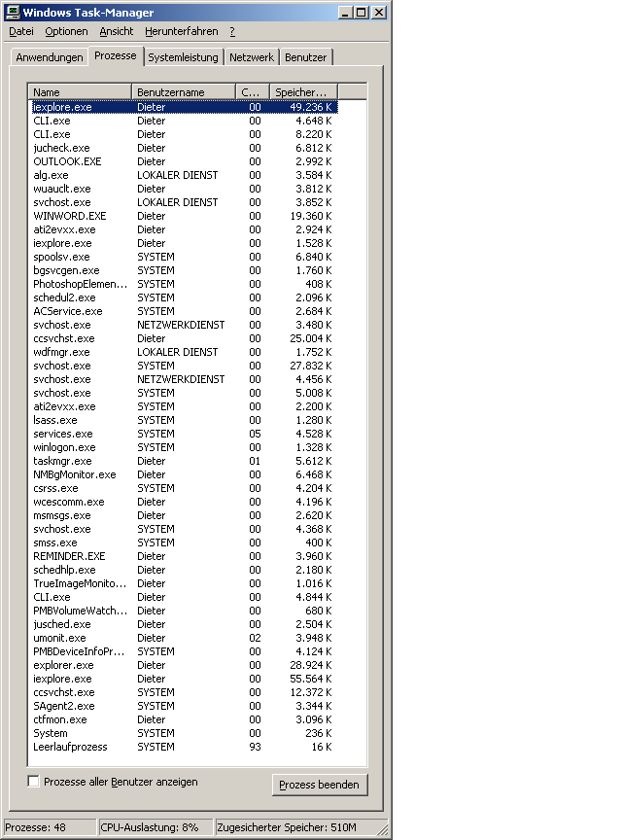This screenshot has height=840, width=622.
Task: Switch to the Netzwerk tab
Action: 252,57
